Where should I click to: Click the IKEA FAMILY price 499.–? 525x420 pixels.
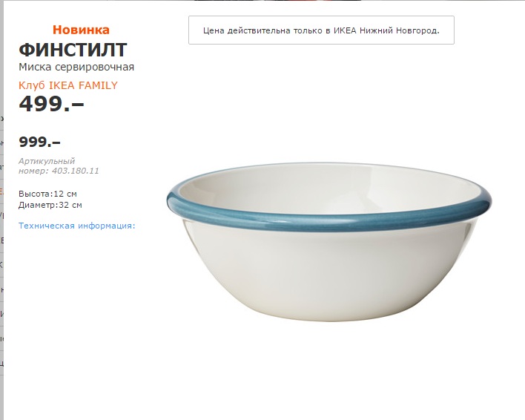tap(51, 103)
